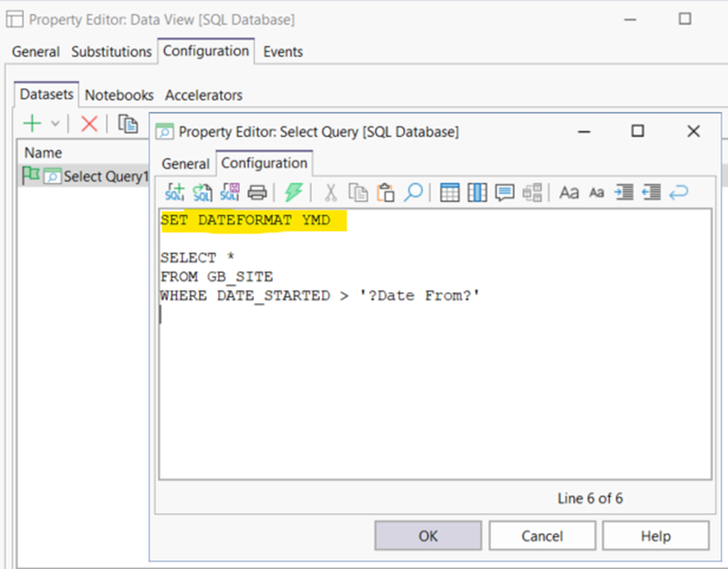Click the green plus add dataset icon

point(33,124)
